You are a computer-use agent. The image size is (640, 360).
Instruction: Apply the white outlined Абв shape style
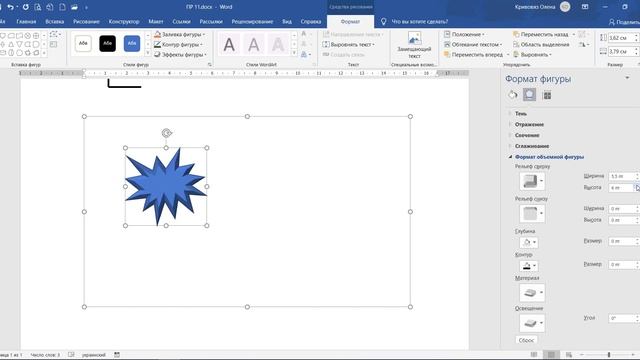click(x=83, y=43)
